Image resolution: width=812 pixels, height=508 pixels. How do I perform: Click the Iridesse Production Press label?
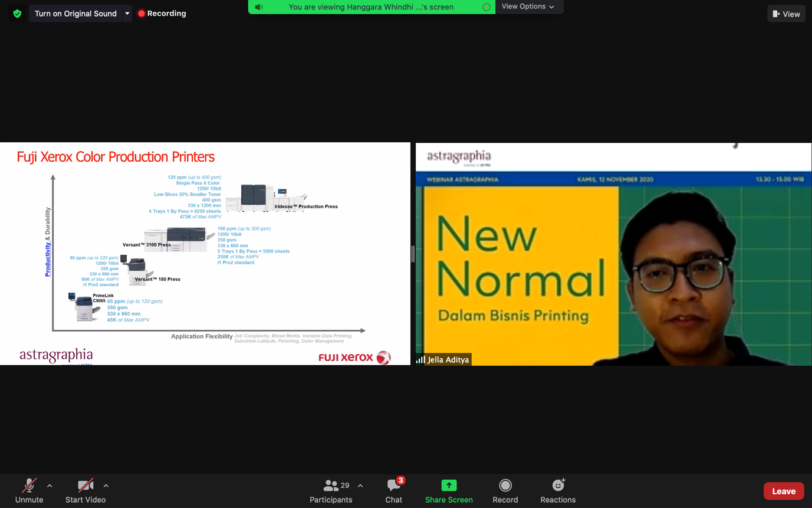click(306, 207)
